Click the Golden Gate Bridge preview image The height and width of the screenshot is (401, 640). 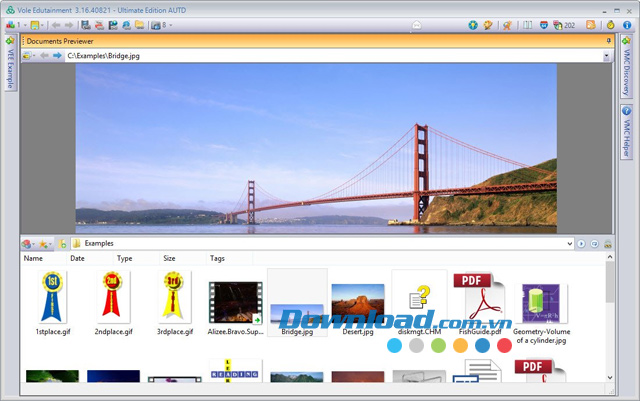coord(316,149)
